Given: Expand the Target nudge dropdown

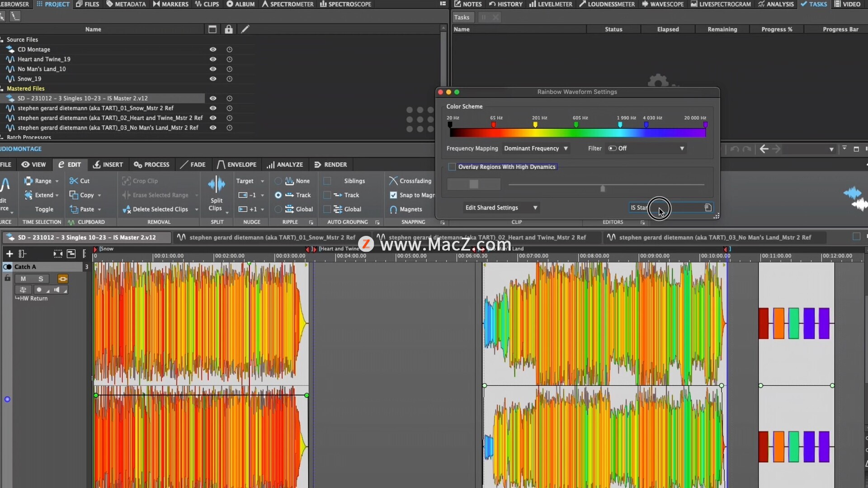Looking at the screenshot, I should [x=262, y=181].
